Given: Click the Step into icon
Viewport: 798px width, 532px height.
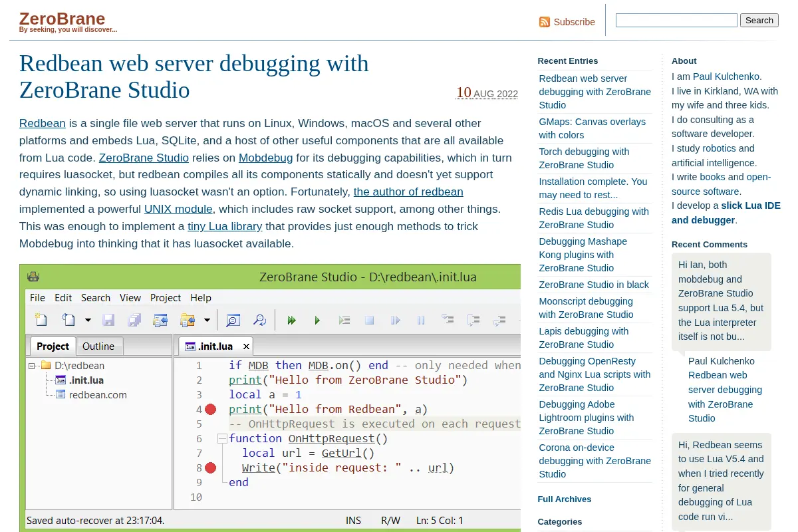Looking at the screenshot, I should coord(448,320).
